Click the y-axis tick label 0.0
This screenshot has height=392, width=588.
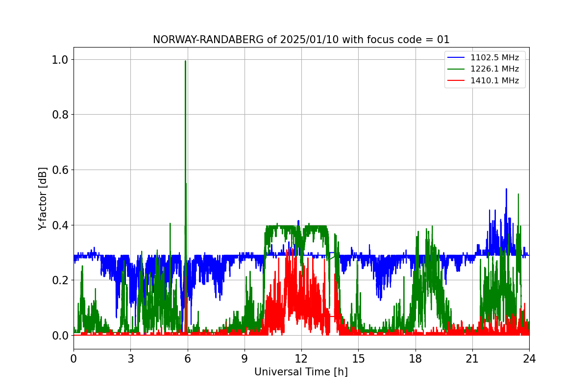pyautogui.click(x=61, y=336)
